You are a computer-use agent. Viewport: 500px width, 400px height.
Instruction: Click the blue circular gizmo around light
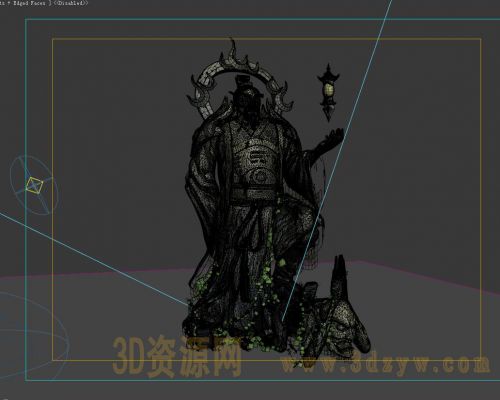[33, 185]
